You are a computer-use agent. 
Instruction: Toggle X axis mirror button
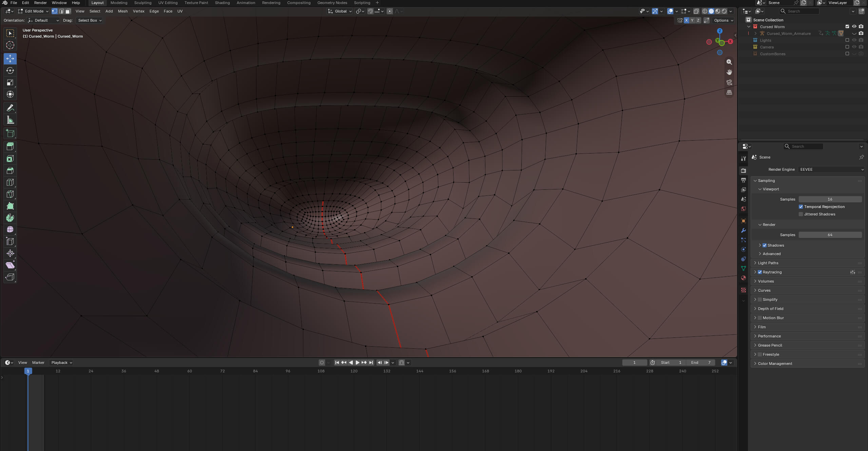tap(686, 20)
